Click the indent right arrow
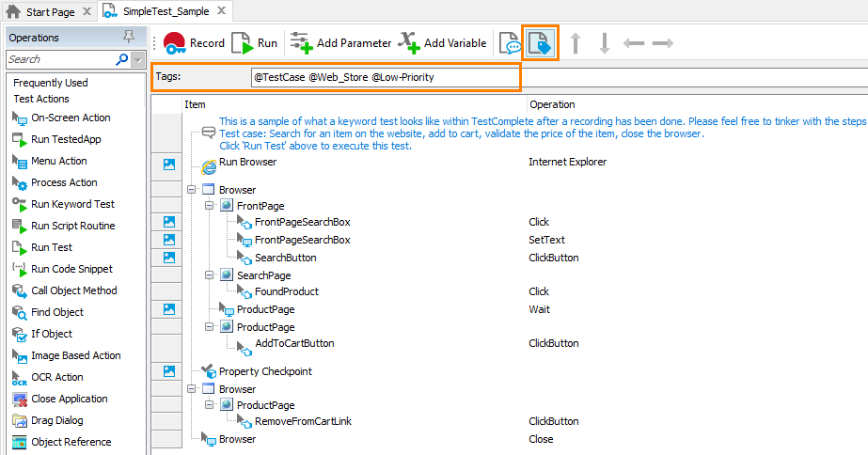 (663, 44)
